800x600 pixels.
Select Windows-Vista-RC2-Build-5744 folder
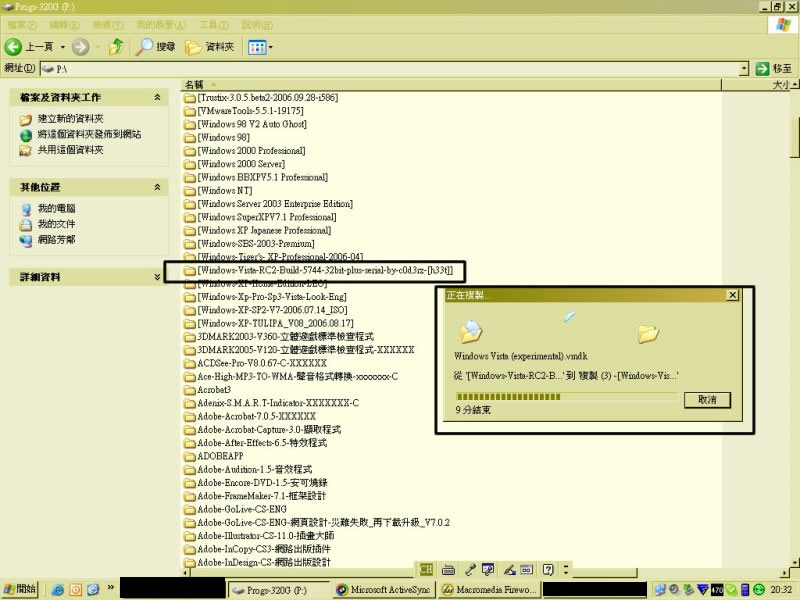[x=318, y=270]
